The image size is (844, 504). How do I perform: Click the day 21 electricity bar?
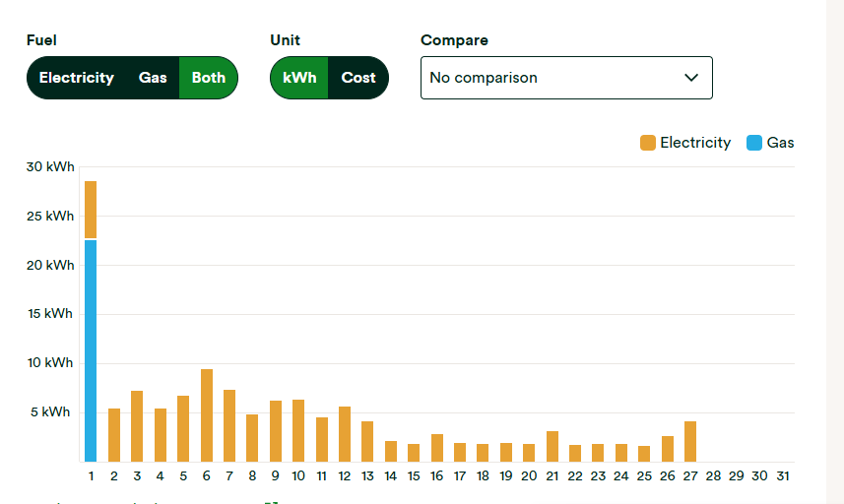coord(552,447)
